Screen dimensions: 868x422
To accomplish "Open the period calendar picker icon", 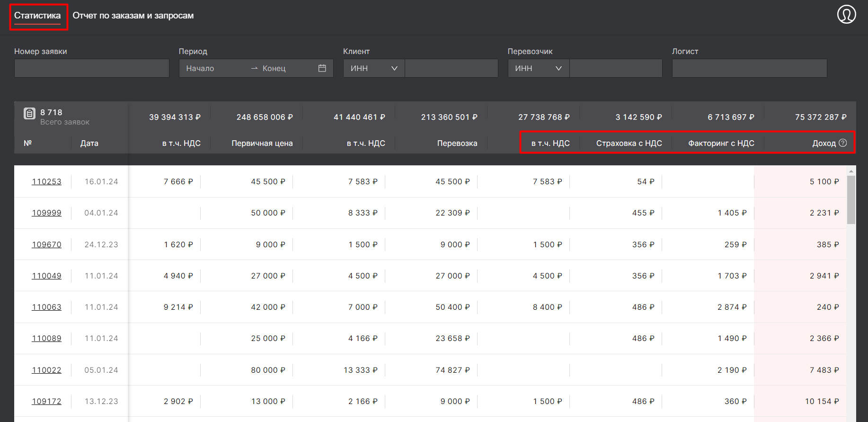I will [322, 68].
